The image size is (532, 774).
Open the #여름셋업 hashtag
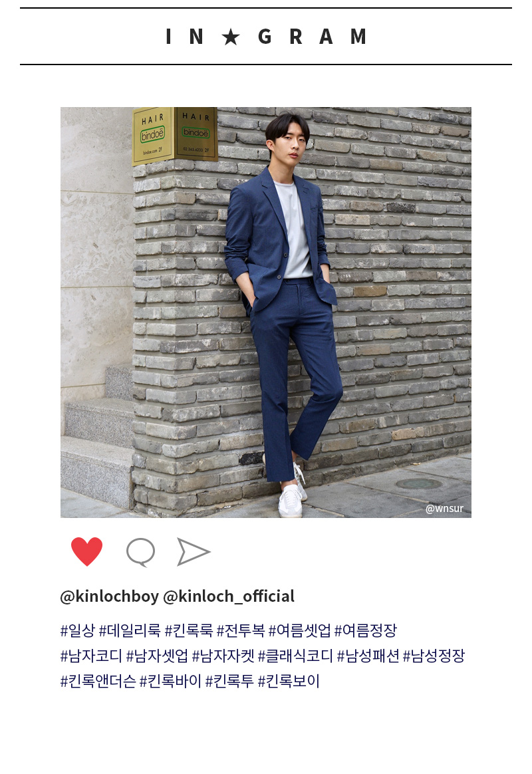click(299, 630)
